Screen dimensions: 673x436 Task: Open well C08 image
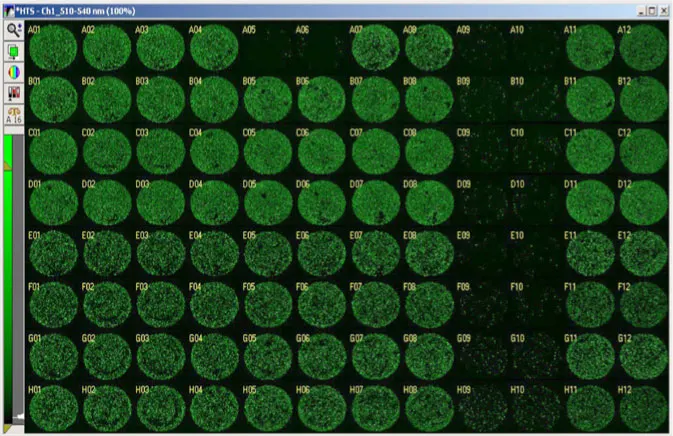coord(427,152)
